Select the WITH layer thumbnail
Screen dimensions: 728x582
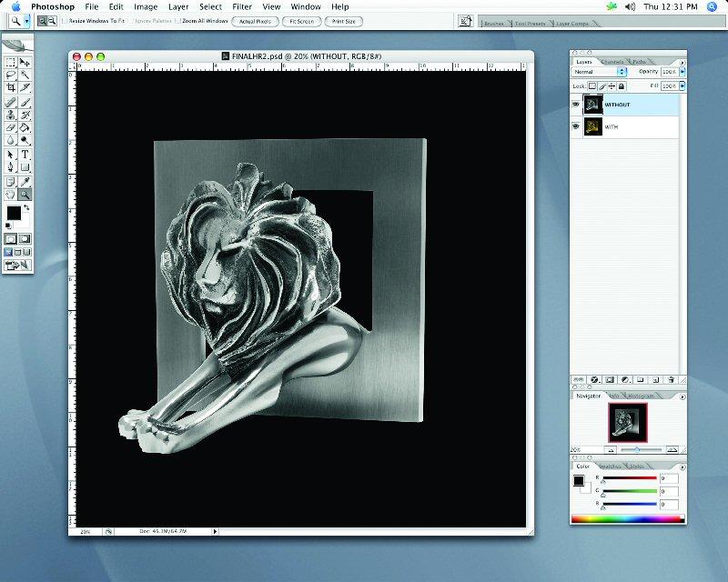coord(591,127)
